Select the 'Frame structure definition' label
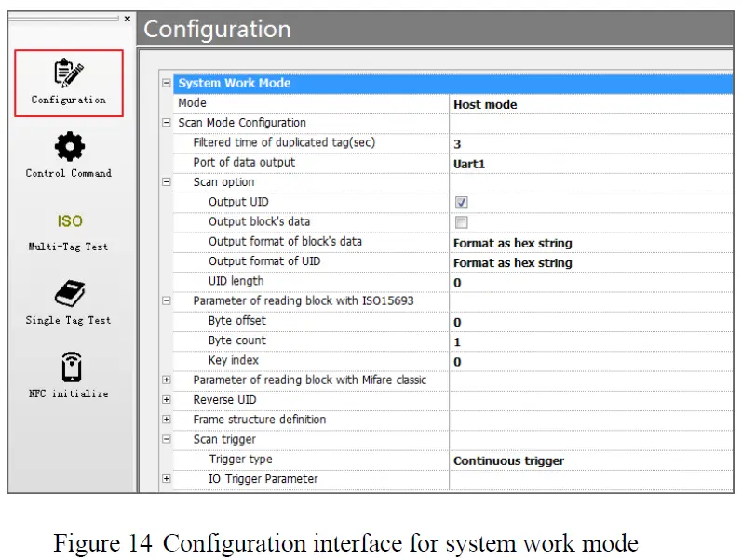Viewport: 742px width, 560px height. click(260, 420)
